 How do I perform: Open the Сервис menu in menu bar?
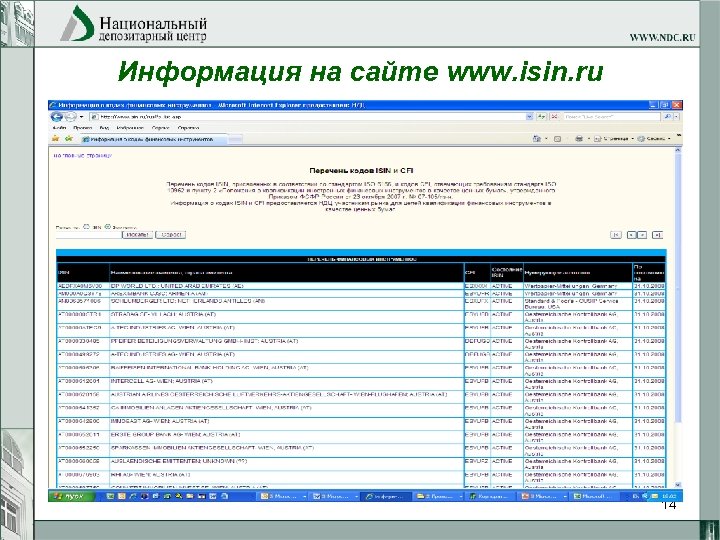coord(161,128)
